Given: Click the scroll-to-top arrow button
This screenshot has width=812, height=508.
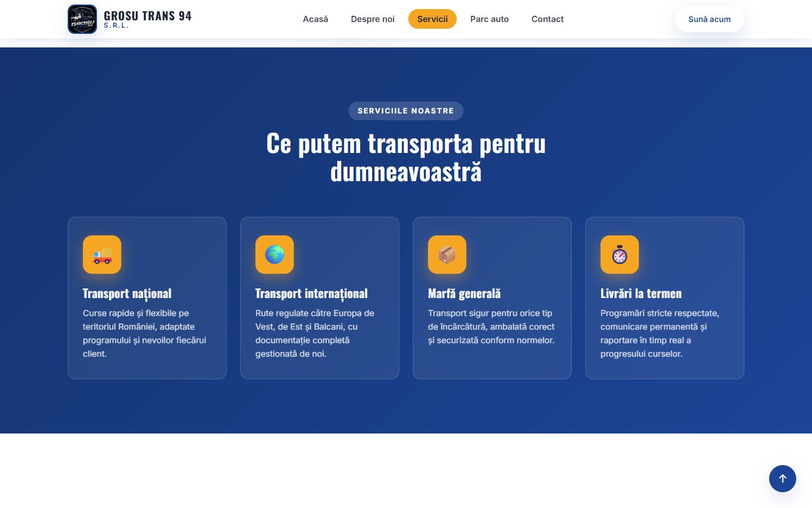Looking at the screenshot, I should (783, 479).
